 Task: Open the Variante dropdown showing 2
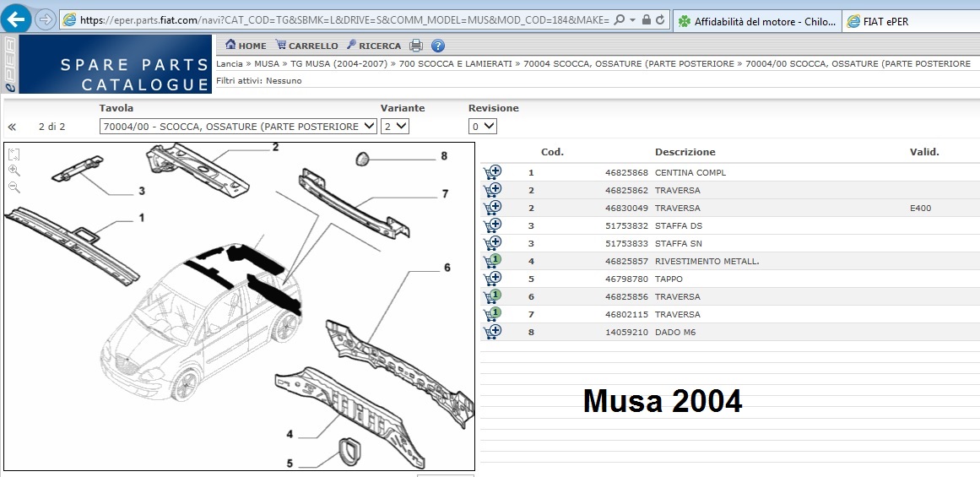click(395, 127)
